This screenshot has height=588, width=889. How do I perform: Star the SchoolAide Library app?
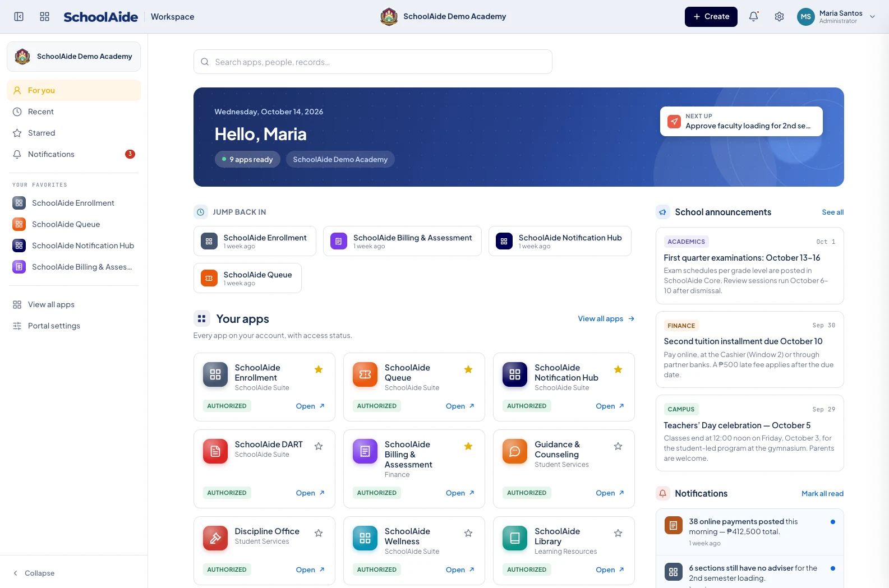click(618, 533)
